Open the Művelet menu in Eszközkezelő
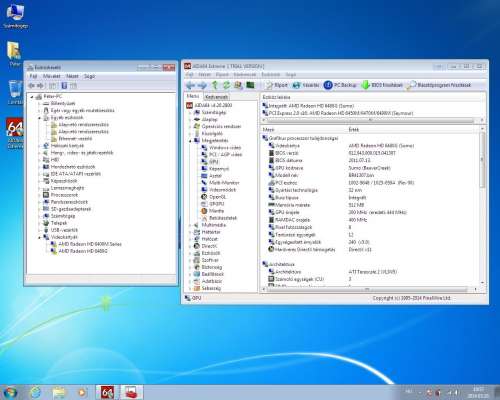The image size is (500, 400). coord(52,76)
